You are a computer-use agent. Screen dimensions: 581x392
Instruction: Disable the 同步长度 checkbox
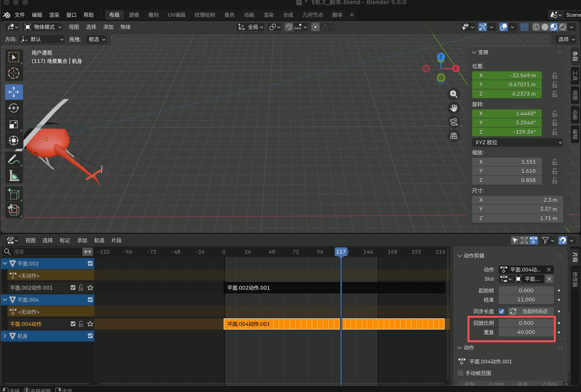(501, 311)
